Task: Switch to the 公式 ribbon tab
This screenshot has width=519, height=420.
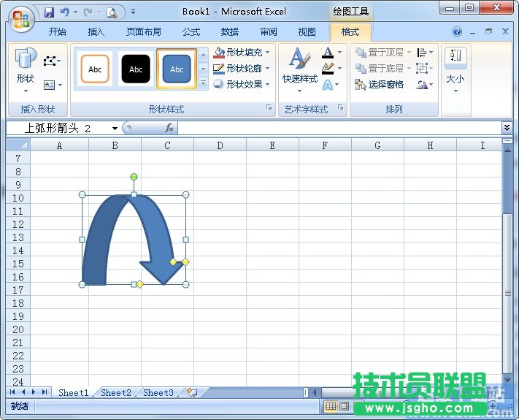Action: (191, 32)
